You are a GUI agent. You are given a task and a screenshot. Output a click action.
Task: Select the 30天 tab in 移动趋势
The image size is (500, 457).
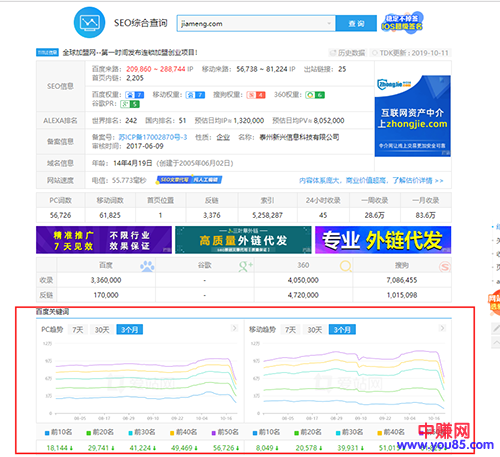pyautogui.click(x=315, y=330)
